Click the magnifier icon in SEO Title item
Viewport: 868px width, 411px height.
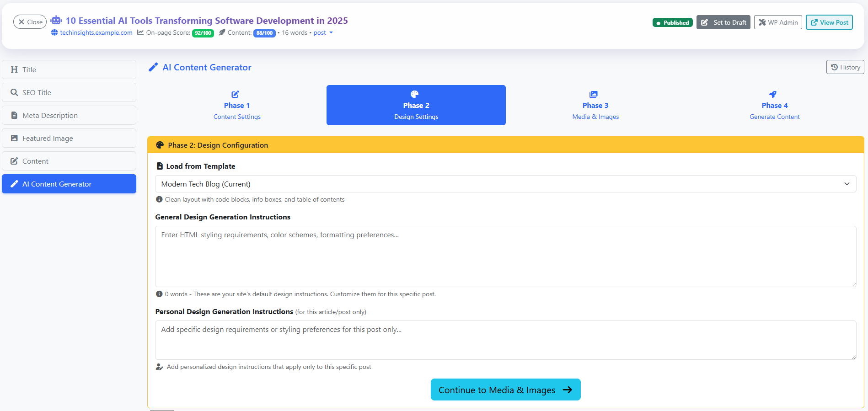[x=14, y=92]
